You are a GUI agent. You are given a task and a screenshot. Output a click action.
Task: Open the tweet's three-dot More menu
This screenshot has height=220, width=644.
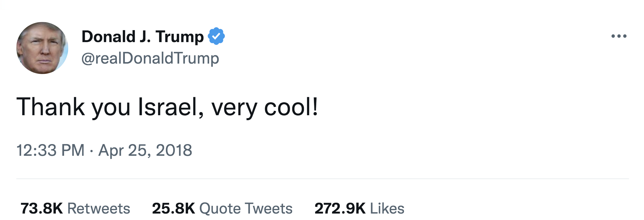[619, 36]
